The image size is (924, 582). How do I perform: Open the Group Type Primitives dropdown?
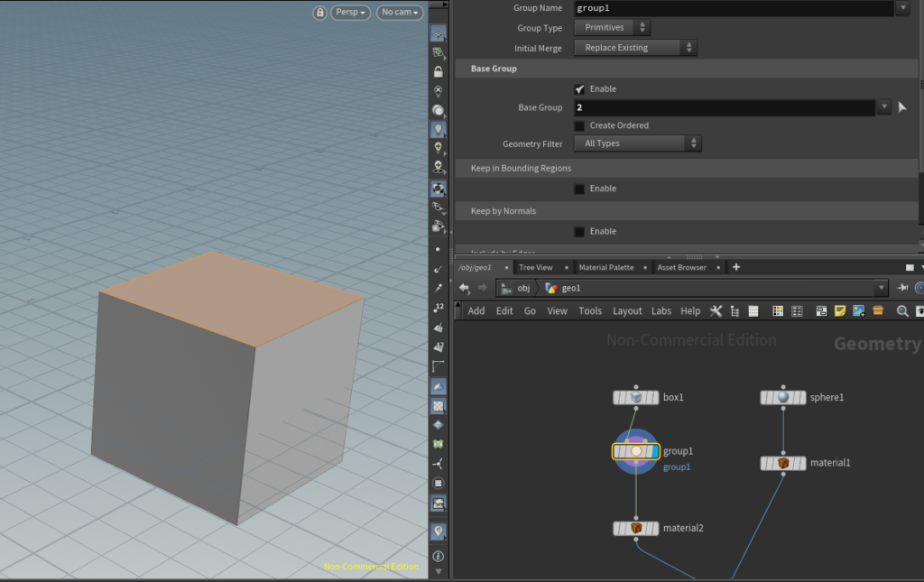612,27
